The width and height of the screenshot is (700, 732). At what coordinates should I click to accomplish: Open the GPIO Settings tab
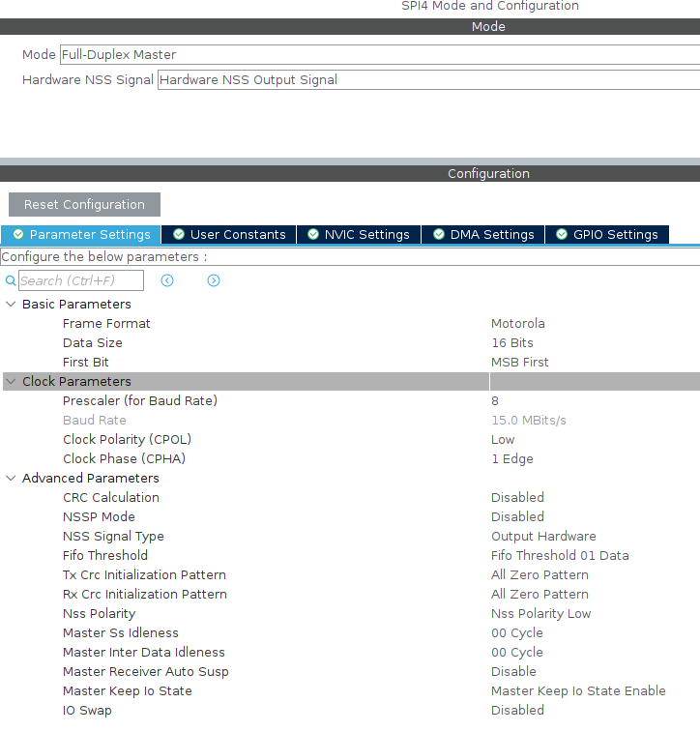[x=607, y=234]
